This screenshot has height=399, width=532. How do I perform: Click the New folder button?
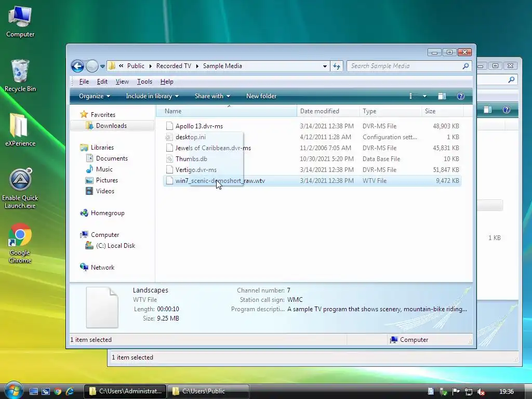(x=261, y=96)
